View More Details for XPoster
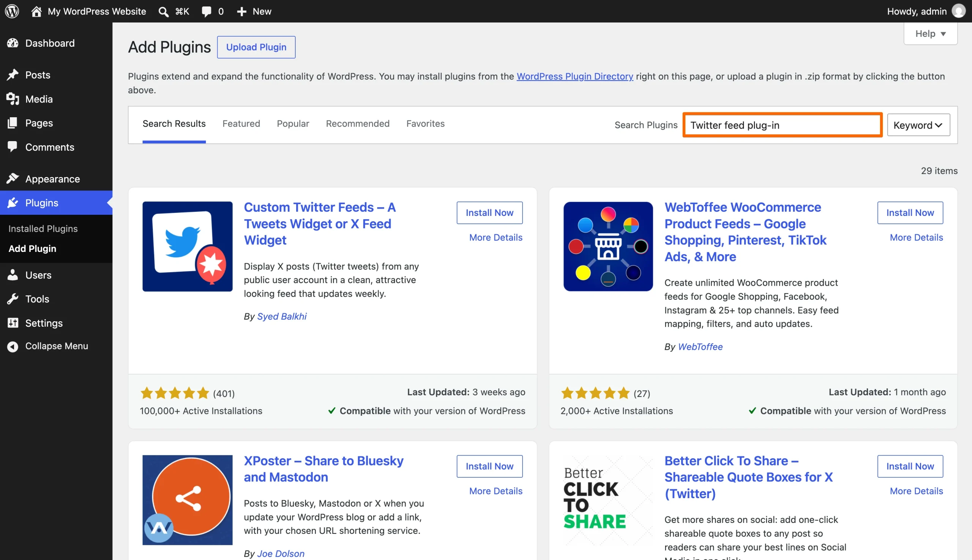This screenshot has height=560, width=972. (495, 491)
